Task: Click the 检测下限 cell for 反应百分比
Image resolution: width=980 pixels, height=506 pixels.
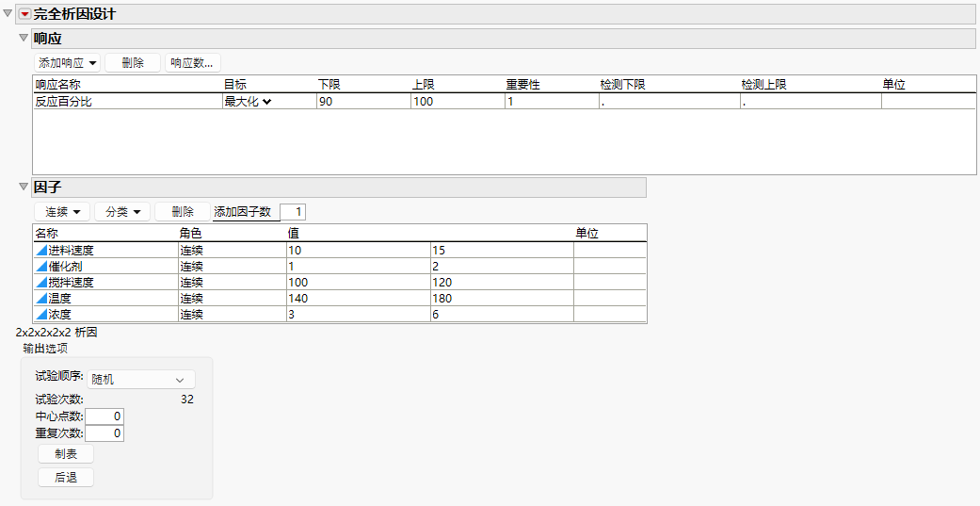Action: point(669,102)
